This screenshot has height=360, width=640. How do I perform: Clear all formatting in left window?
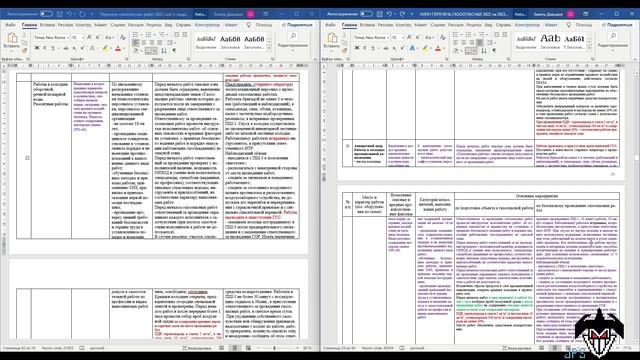(x=122, y=38)
